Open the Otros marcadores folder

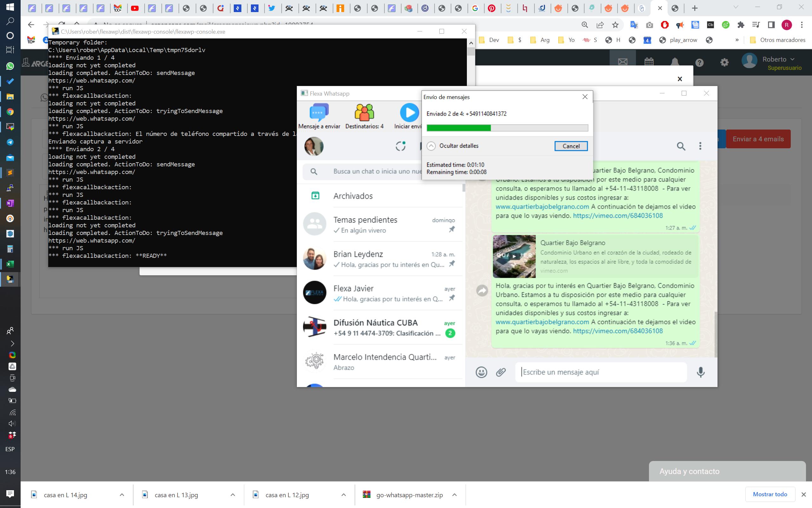777,40
